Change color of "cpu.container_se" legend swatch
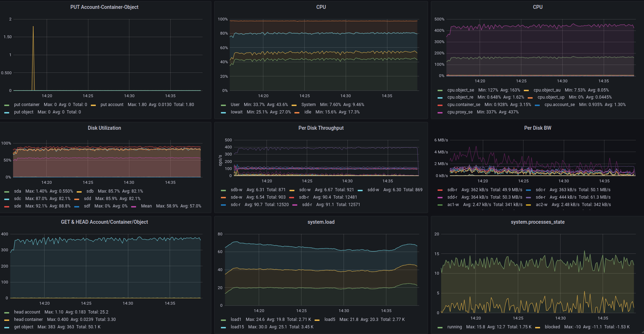This screenshot has height=334, width=644. pos(440,105)
